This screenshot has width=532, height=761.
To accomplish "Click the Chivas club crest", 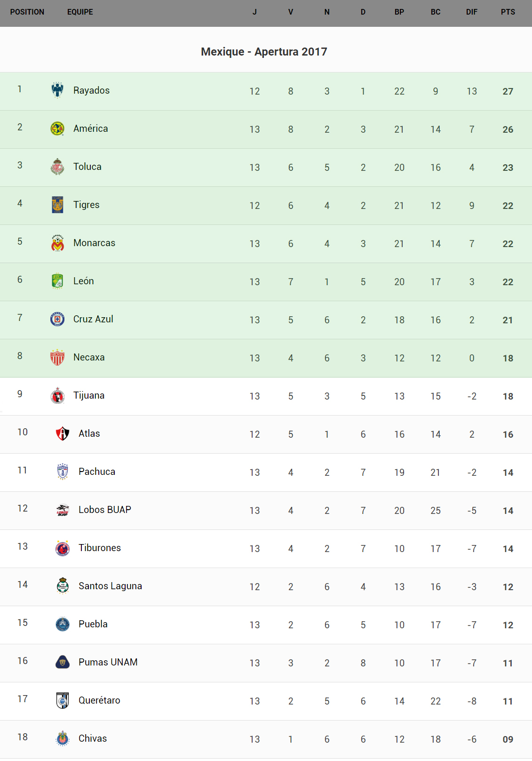I will click(63, 738).
